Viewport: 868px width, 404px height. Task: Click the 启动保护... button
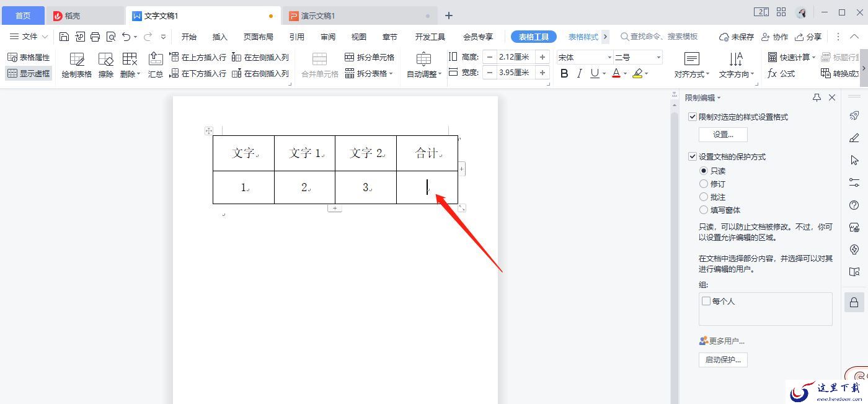click(723, 359)
